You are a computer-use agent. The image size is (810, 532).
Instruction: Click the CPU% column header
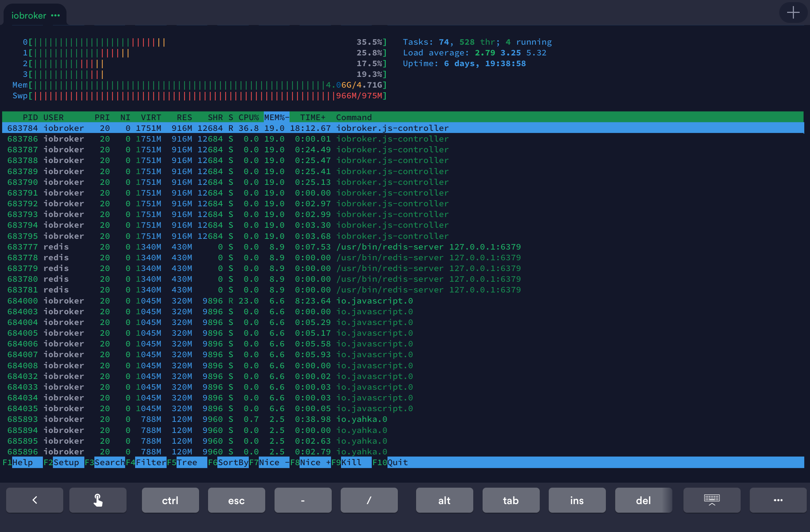pos(248,117)
